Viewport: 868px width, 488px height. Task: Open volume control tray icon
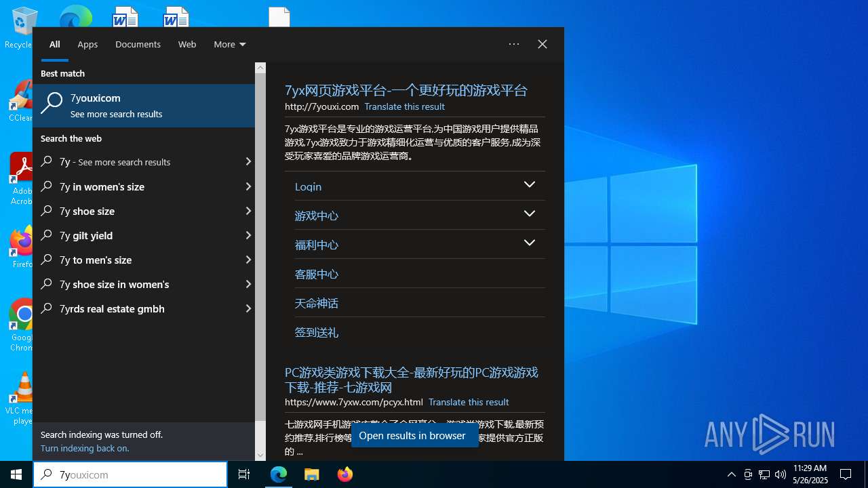781,474
